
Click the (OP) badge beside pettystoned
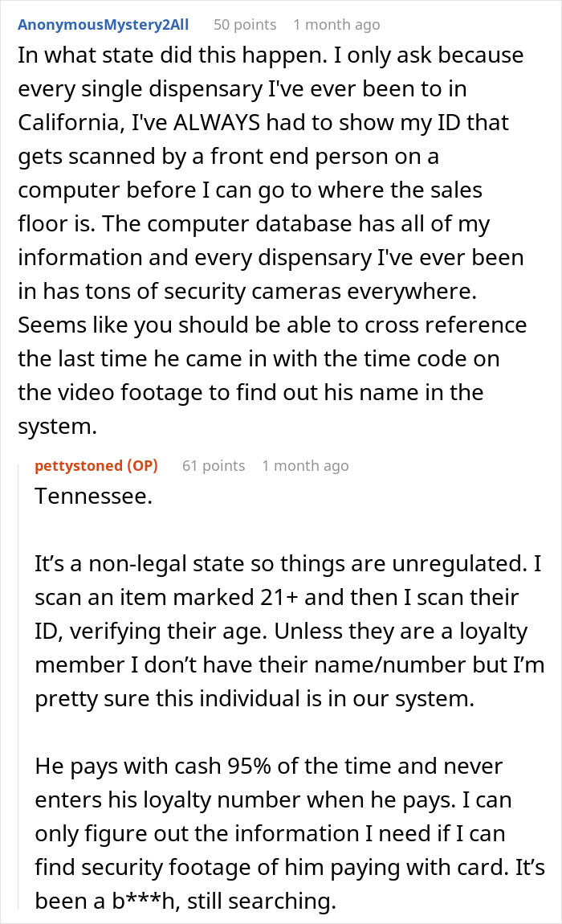point(142,465)
